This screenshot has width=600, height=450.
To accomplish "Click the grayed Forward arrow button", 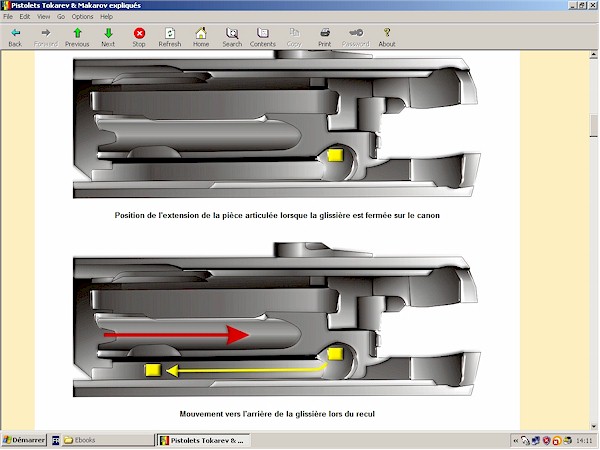I will 46,37.
